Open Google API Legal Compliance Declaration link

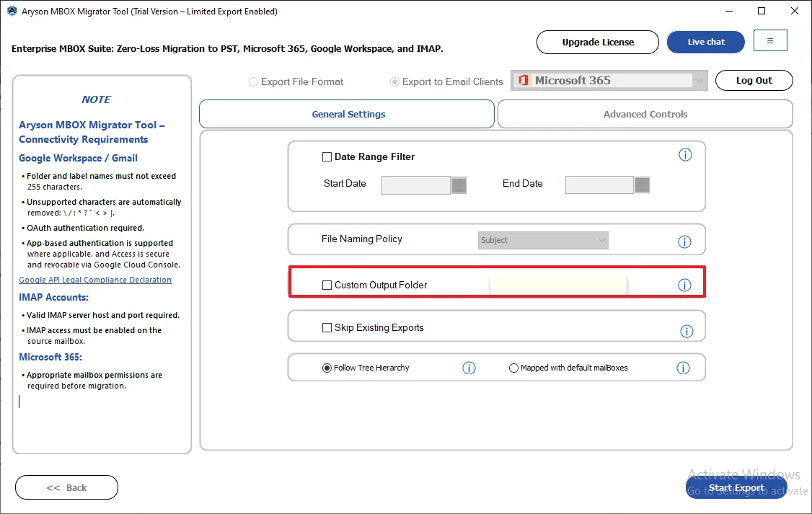[x=95, y=280]
